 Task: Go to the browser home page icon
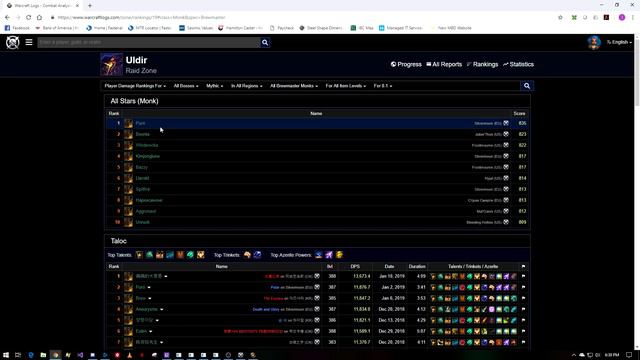(39, 18)
